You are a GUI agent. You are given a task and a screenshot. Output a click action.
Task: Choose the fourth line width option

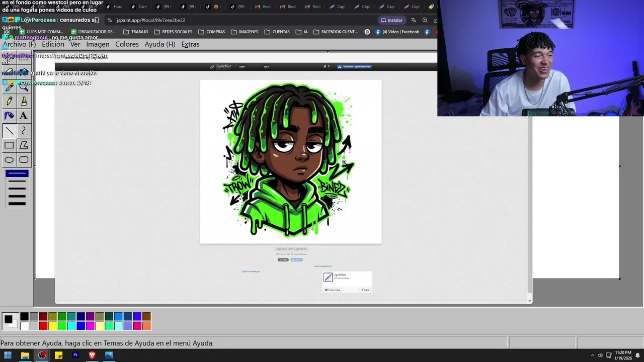pyautogui.click(x=17, y=196)
